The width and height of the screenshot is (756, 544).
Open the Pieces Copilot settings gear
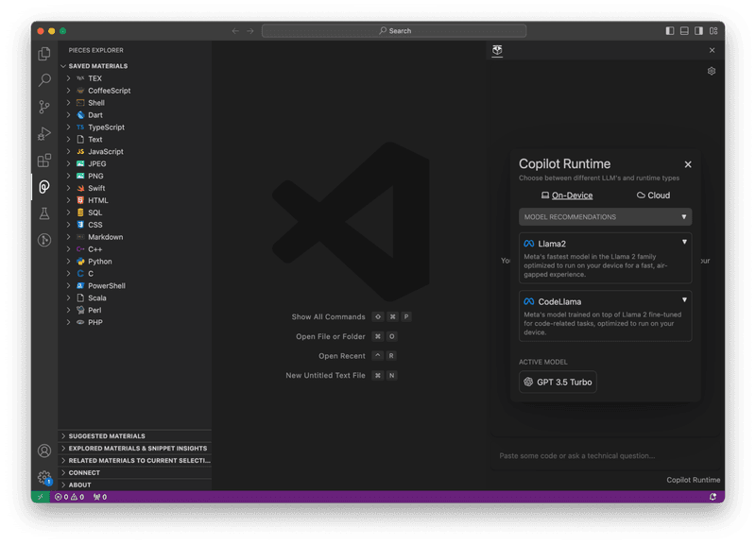click(711, 70)
